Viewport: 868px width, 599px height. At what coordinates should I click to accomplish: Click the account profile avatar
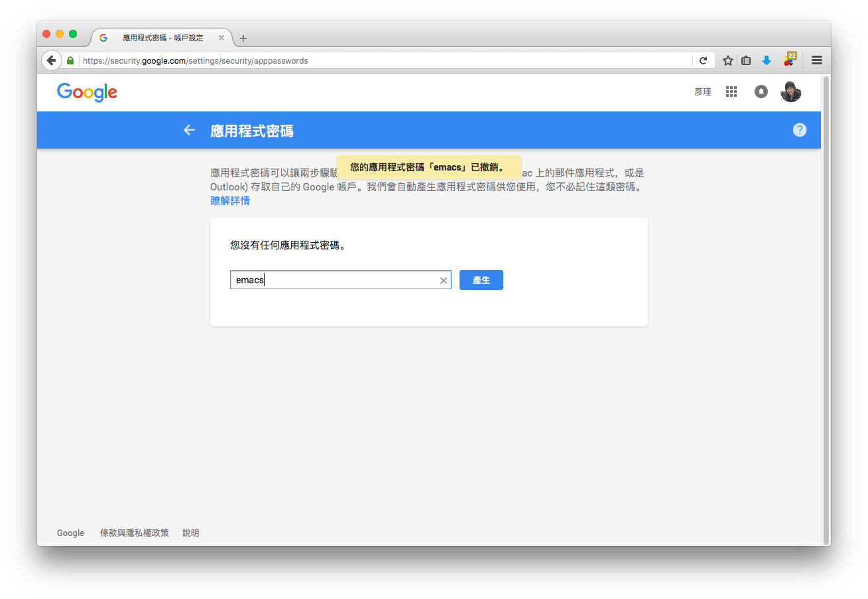click(x=790, y=92)
